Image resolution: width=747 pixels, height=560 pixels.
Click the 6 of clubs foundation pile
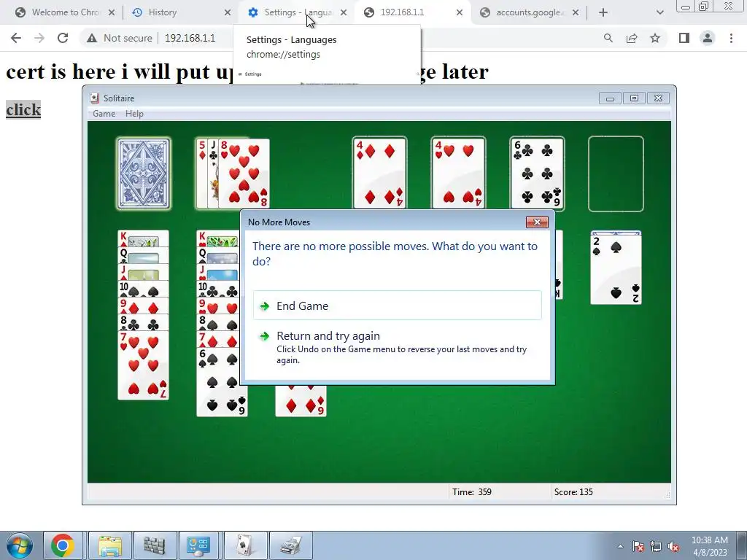[537, 173]
